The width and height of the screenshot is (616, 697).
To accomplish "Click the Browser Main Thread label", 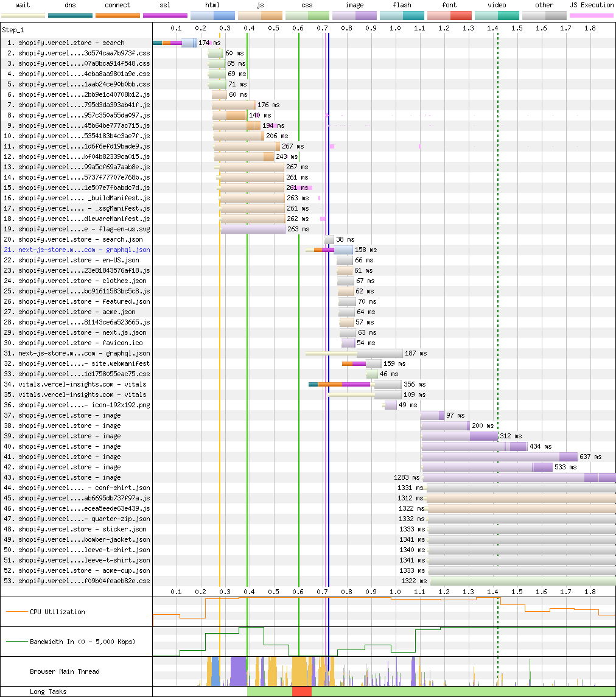I will tap(65, 671).
